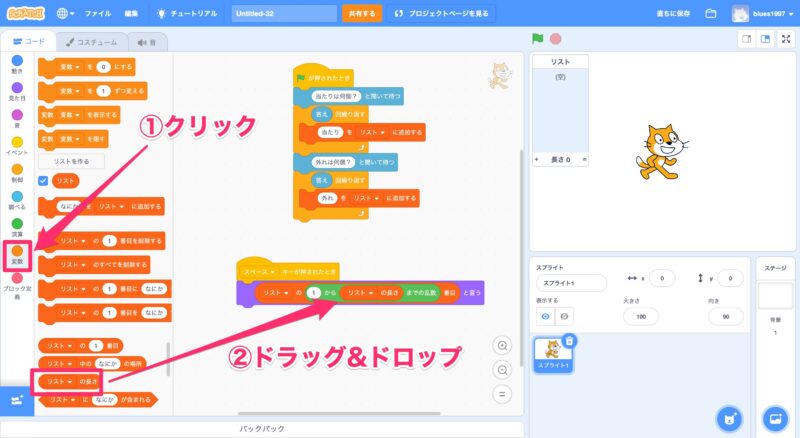Hide the sprite with crossed-eye icon
800x438 pixels.
[x=565, y=316]
